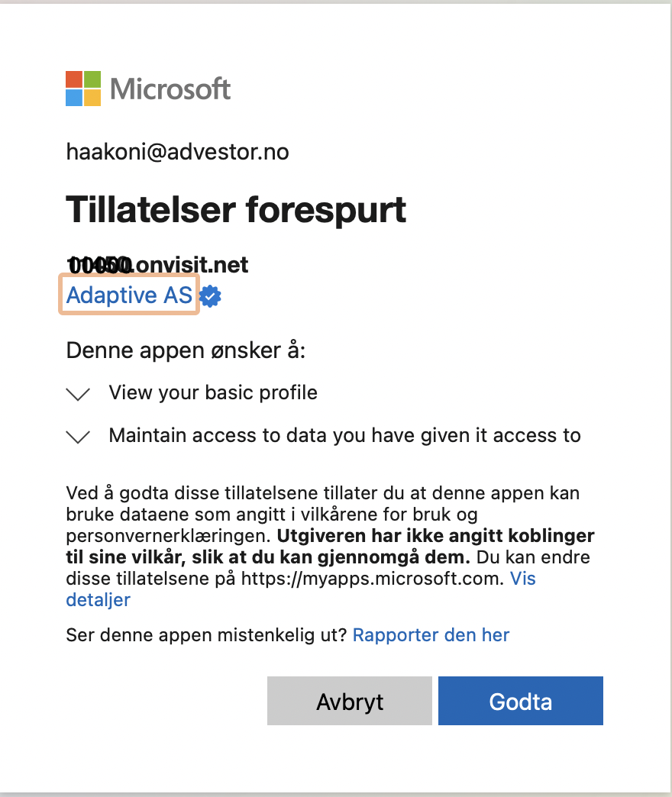672x797 pixels.
Task: Click the haakoni@advestor.no account email
Action: pyautogui.click(x=177, y=152)
